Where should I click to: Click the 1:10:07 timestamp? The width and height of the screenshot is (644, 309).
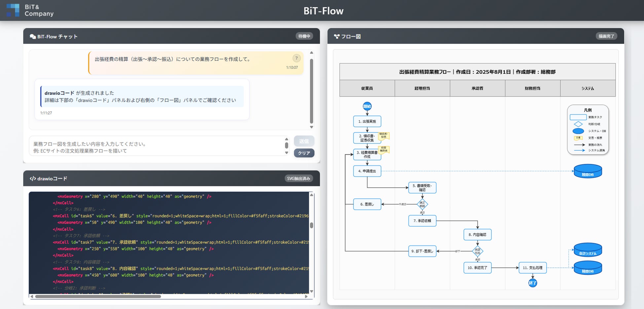coord(292,67)
